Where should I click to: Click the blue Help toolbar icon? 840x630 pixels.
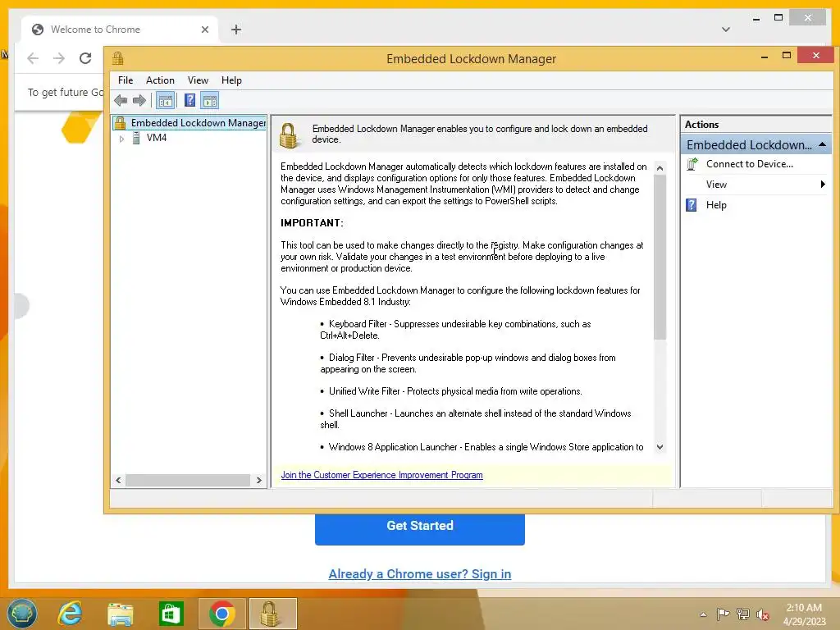(x=189, y=100)
